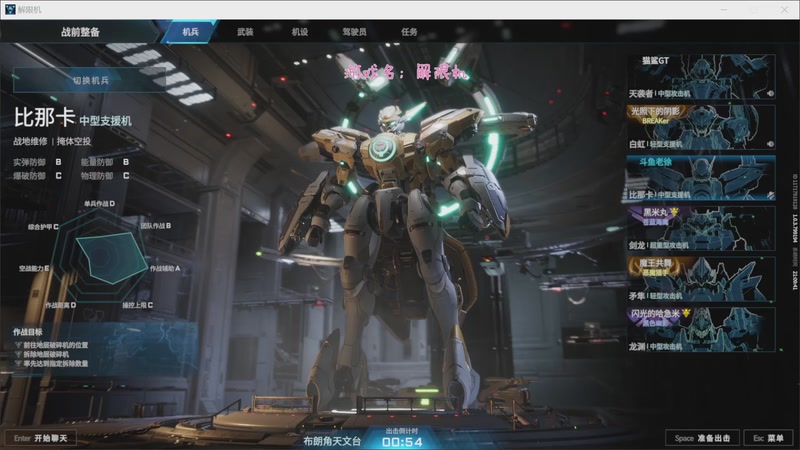Open the 武装 tab
The image size is (800, 450).
point(245,32)
